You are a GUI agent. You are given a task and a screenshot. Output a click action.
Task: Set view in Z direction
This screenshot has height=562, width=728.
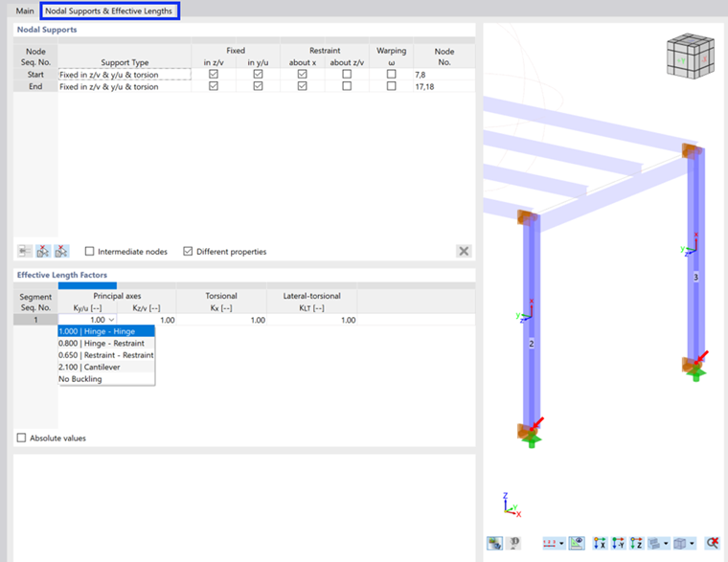pos(636,543)
